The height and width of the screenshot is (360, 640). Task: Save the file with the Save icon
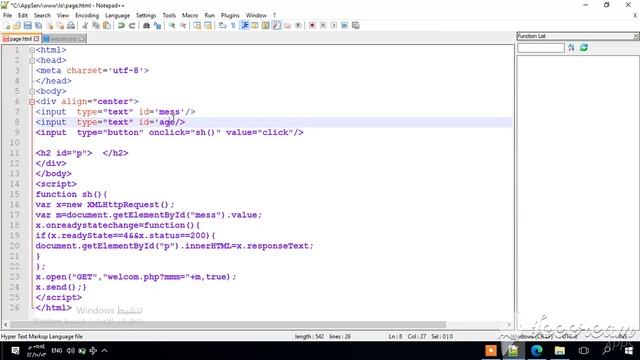(x=28, y=26)
